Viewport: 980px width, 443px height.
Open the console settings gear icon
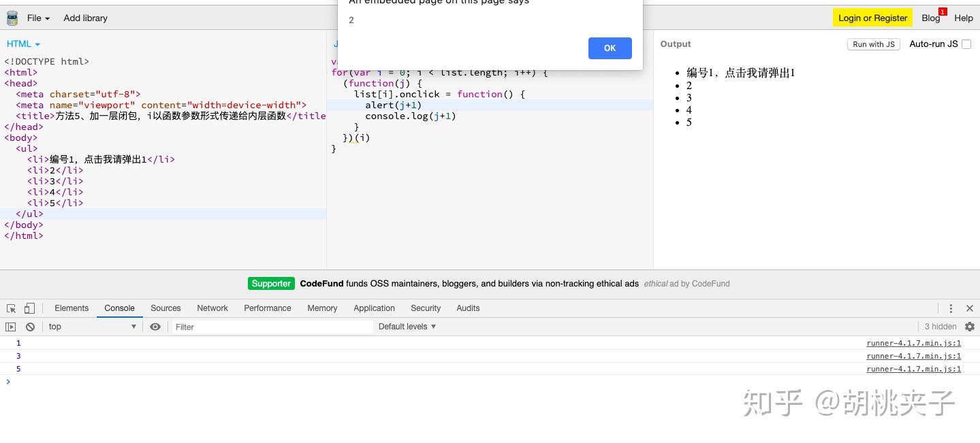(970, 327)
